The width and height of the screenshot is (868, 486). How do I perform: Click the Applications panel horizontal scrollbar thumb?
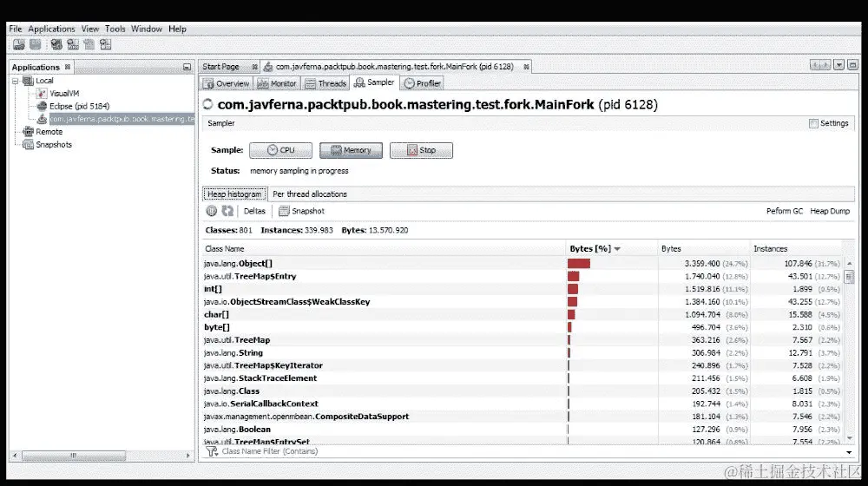tap(73, 456)
